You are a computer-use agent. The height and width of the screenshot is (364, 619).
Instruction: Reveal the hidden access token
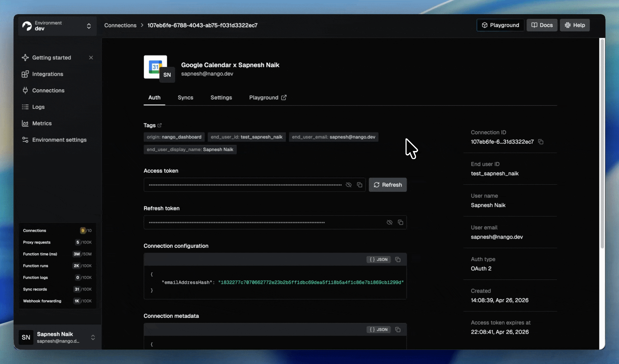pyautogui.click(x=349, y=185)
